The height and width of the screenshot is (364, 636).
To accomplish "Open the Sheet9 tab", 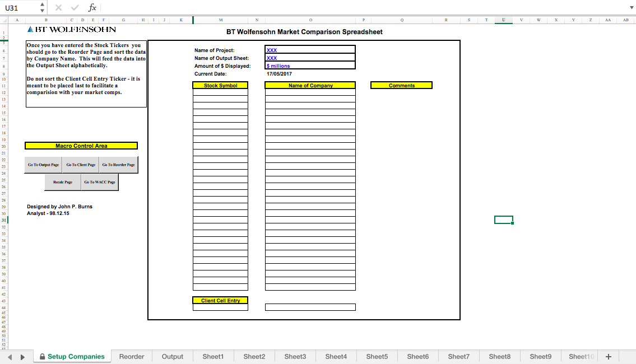I will (x=541, y=357).
